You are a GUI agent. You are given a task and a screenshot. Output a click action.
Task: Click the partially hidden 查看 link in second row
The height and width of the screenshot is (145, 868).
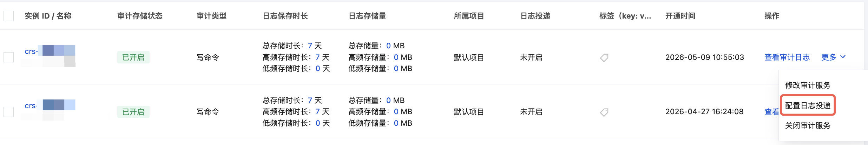[771, 112]
